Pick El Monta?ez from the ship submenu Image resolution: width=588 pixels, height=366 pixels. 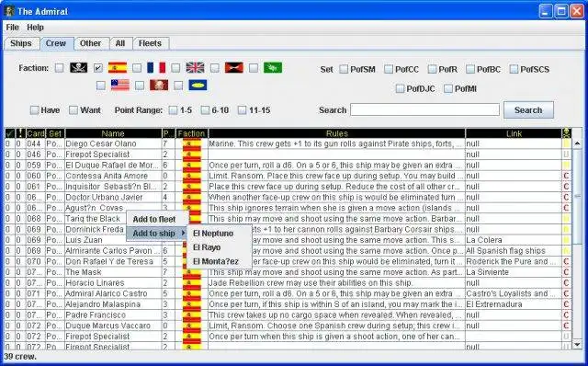click(x=219, y=261)
